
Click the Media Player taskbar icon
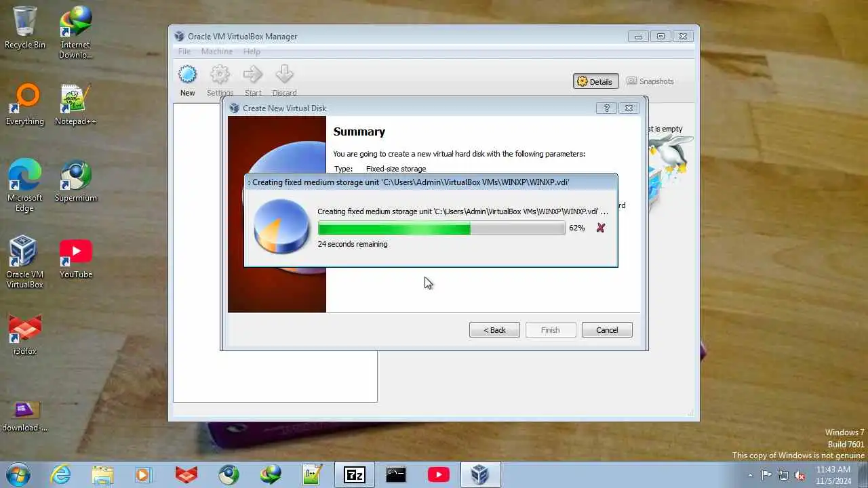coord(144,474)
